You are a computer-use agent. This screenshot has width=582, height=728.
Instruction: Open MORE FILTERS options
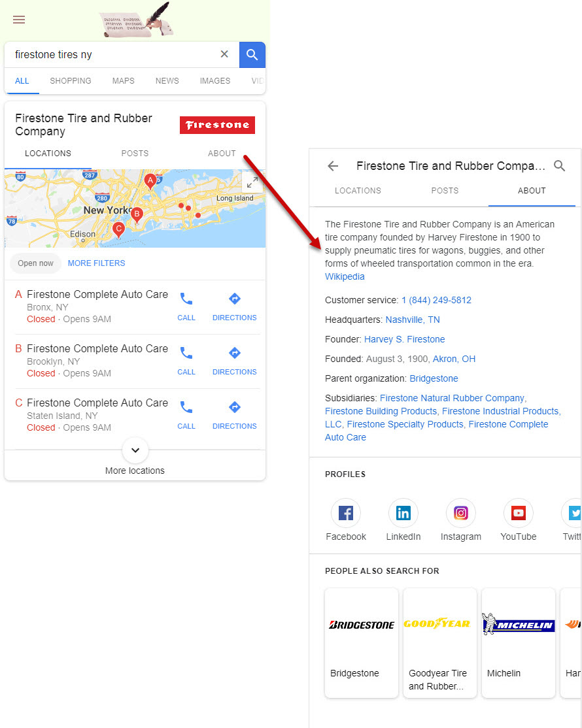click(96, 263)
